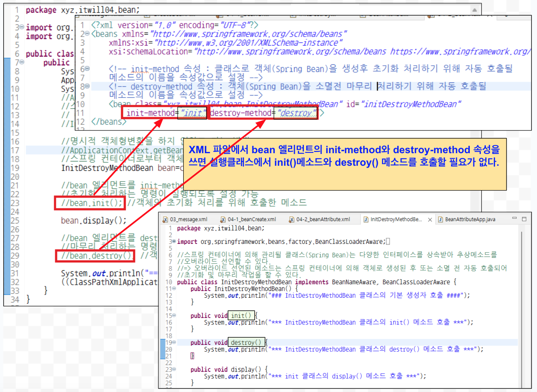This screenshot has width=537, height=392.
Task: Click the folded-imports placeholder box after BeanClassLoaderAware;
Action: click(388, 242)
